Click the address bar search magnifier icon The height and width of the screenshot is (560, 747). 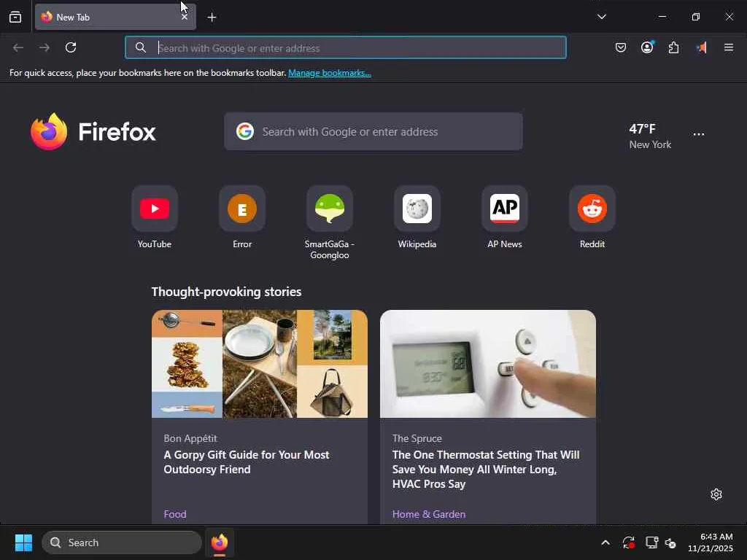141,47
